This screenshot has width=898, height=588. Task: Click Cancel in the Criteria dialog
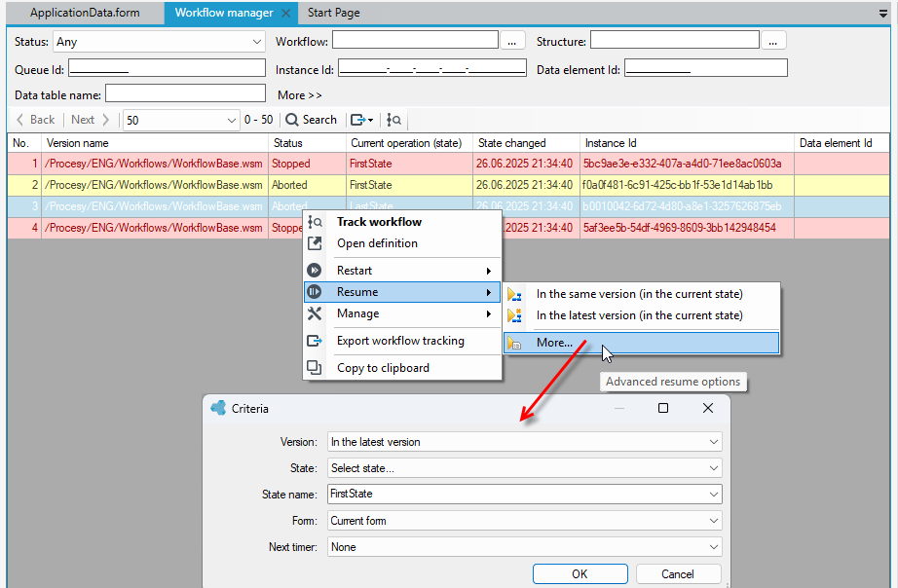(678, 573)
